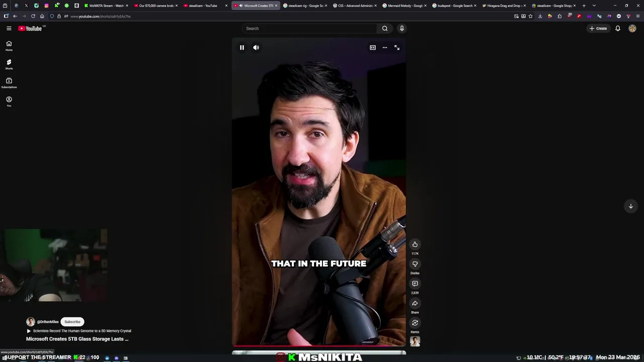
Task: Open the extensions puzzle icon
Action: (559, 16)
